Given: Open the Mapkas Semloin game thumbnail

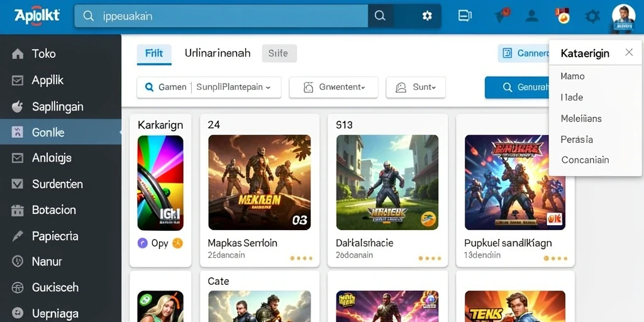Looking at the screenshot, I should [x=260, y=182].
